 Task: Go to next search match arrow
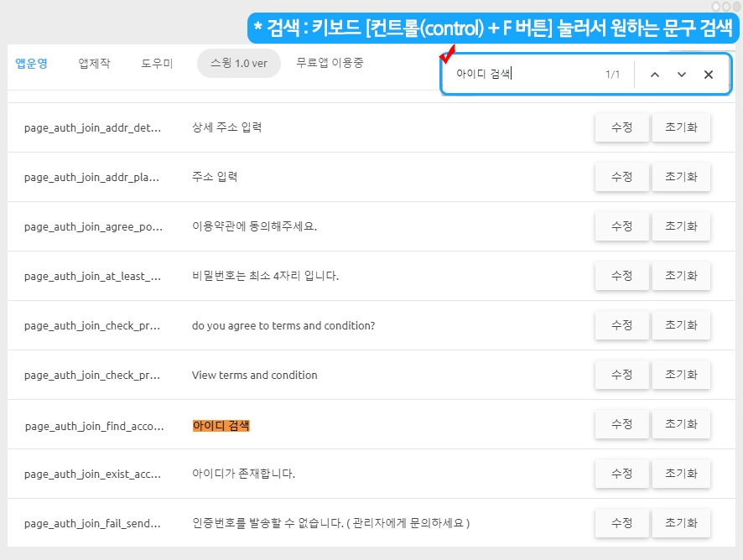(x=682, y=75)
